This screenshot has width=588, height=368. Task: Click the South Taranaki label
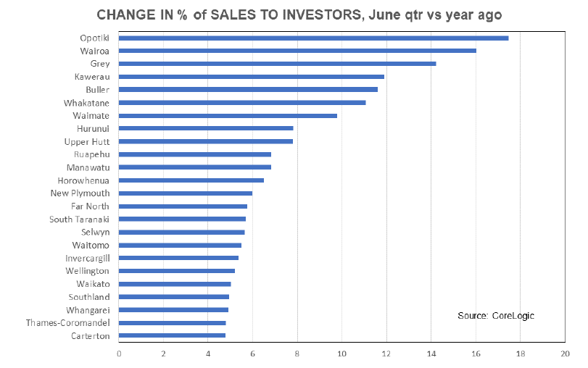point(79,219)
